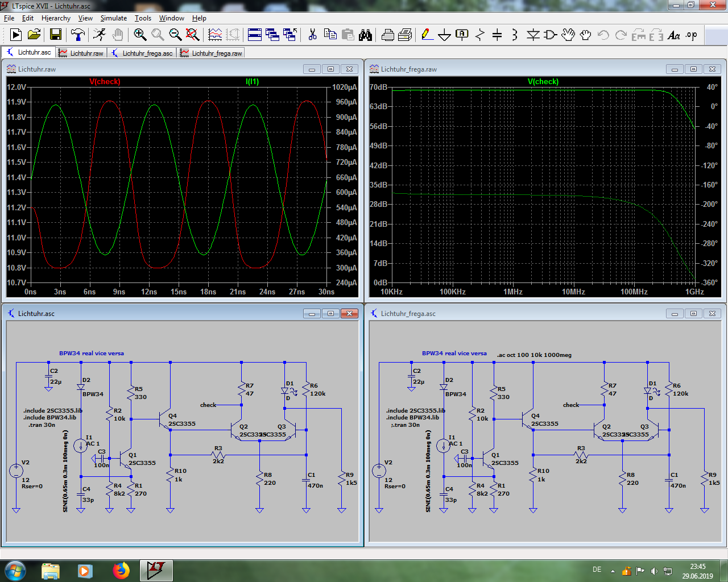Open the Control Panel hammer icon
Screen dimensions: 728x582
click(77, 35)
